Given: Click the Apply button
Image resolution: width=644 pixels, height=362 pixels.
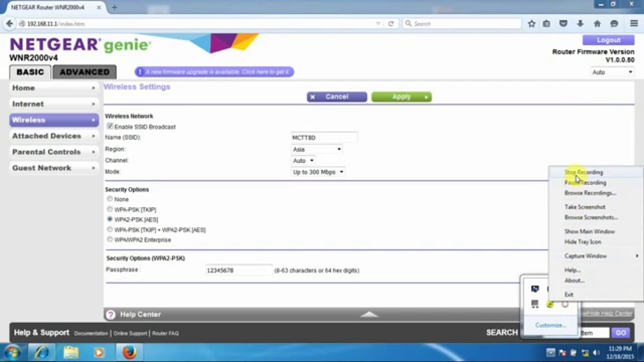Looking at the screenshot, I should [x=401, y=97].
